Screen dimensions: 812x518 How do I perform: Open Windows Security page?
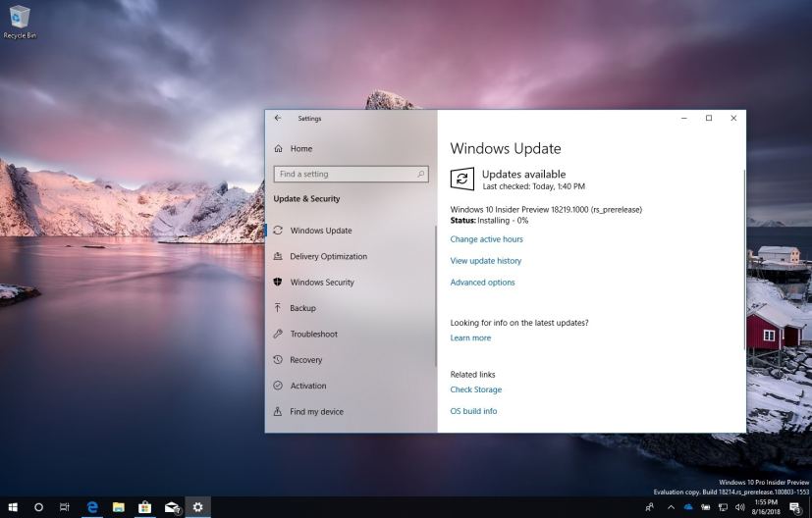pos(322,282)
